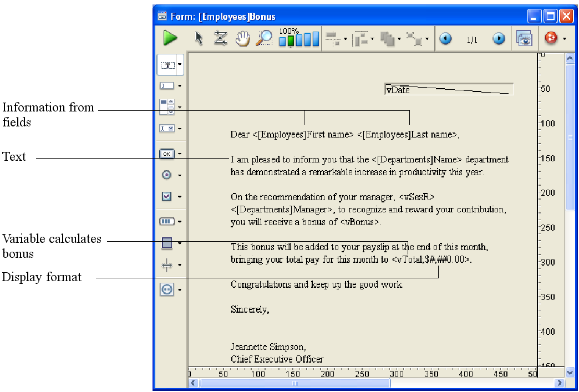This screenshot has height=392, width=579.
Task: Click the vertical scrollbar up arrow
Action: tap(570, 58)
